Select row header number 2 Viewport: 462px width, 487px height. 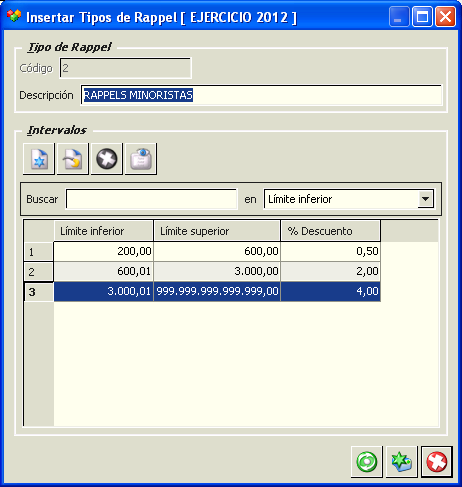tap(39, 272)
